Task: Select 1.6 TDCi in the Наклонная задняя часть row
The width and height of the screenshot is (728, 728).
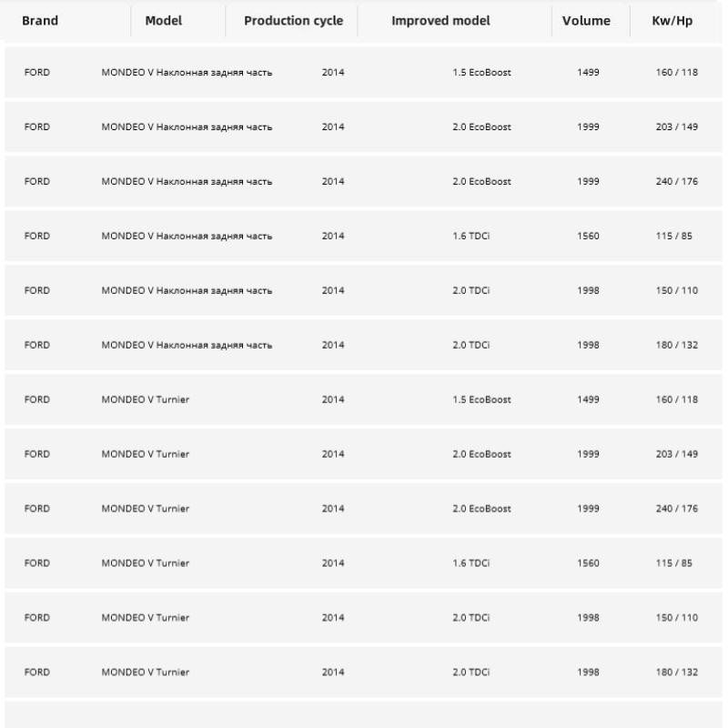Action: (x=470, y=236)
